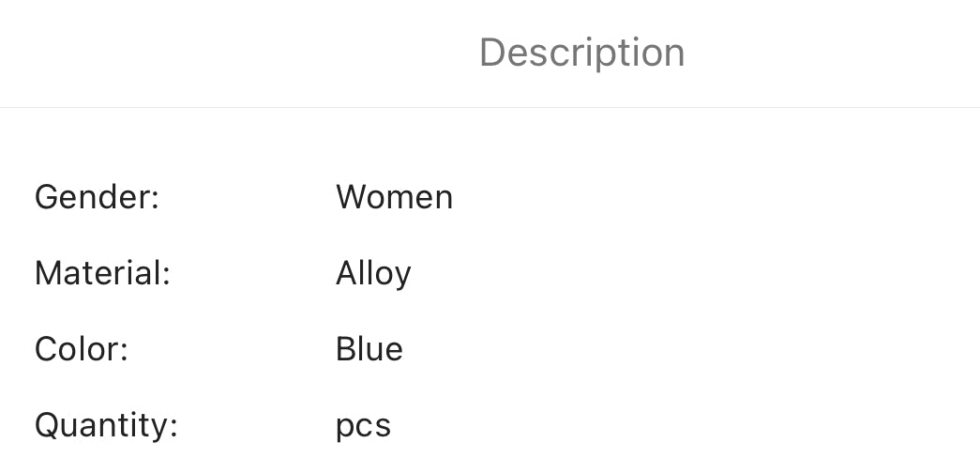Image resolution: width=980 pixels, height=473 pixels.
Task: Select the Women gender value
Action: coord(394,197)
